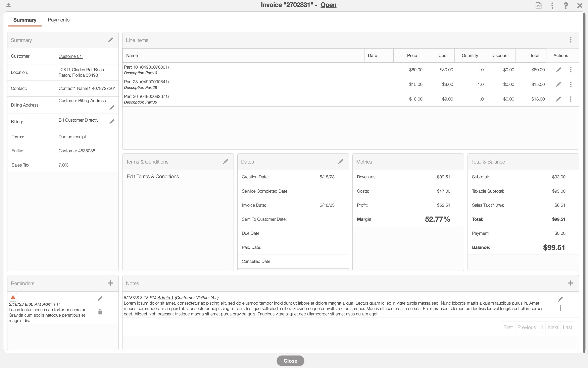Delete the reminder with trash icon
The width and height of the screenshot is (588, 368).
pyautogui.click(x=100, y=312)
